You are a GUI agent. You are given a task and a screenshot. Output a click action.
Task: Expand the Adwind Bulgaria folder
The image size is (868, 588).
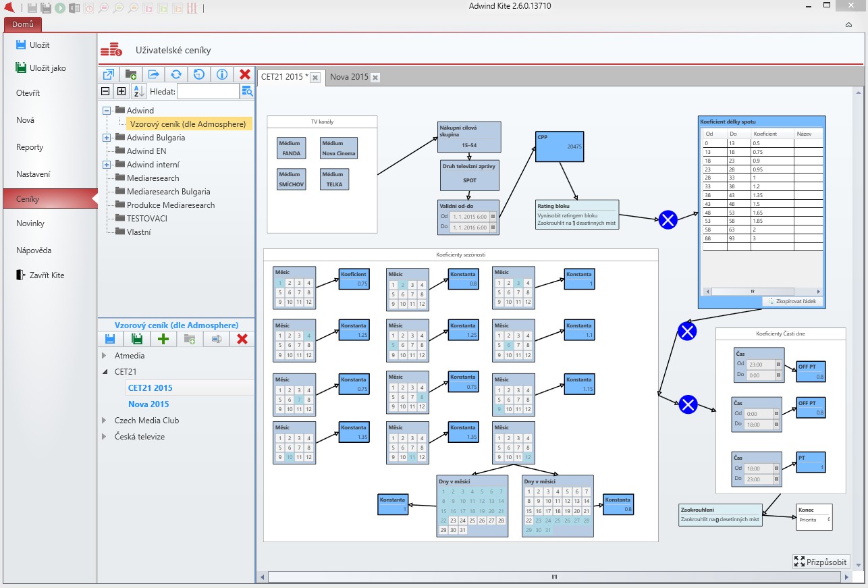pyautogui.click(x=107, y=138)
